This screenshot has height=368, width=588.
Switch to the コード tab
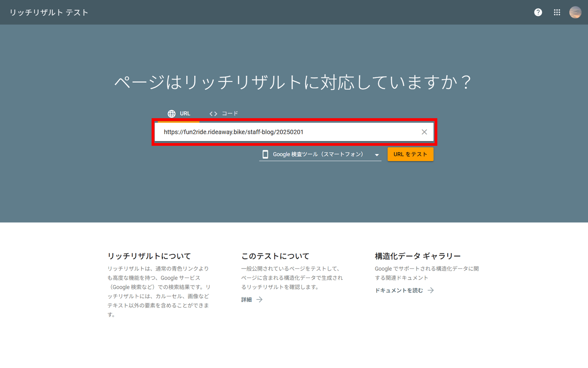[x=229, y=113]
